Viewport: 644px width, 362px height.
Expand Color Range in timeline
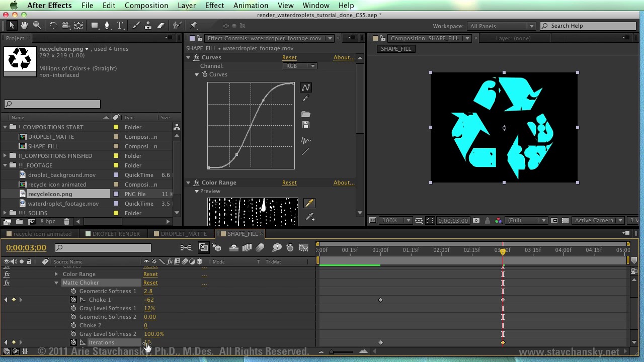pos(56,274)
